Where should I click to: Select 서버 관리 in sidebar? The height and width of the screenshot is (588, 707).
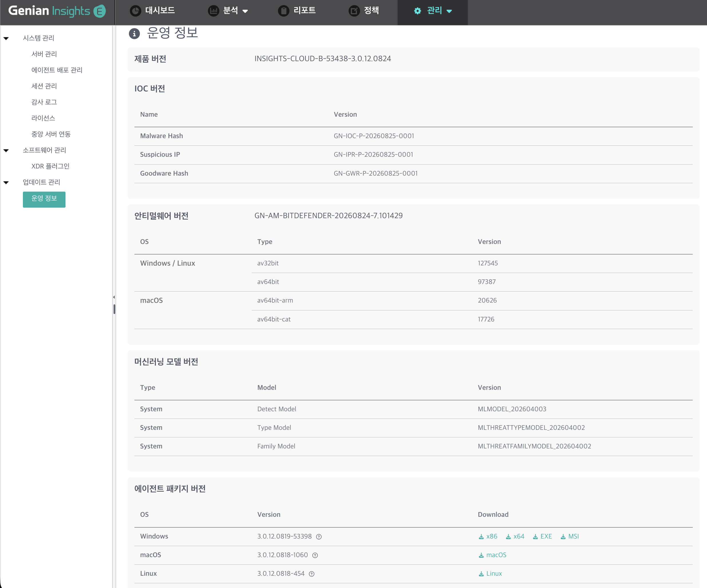[44, 54]
